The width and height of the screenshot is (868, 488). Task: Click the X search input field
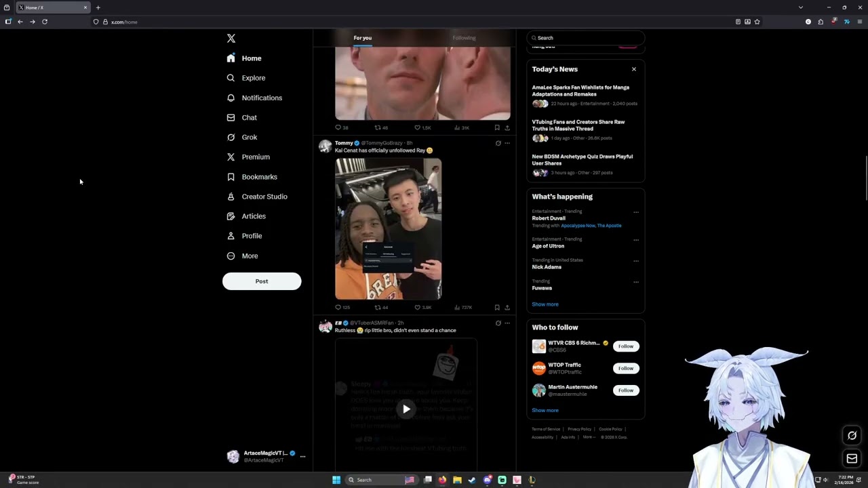point(585,38)
